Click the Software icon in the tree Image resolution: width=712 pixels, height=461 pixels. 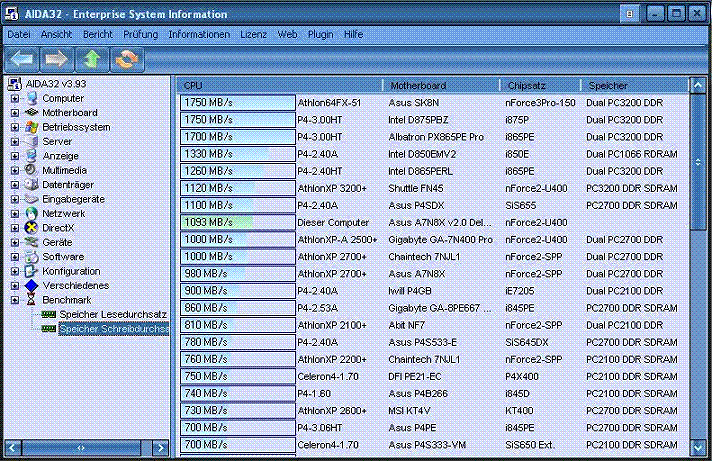pyautogui.click(x=31, y=257)
